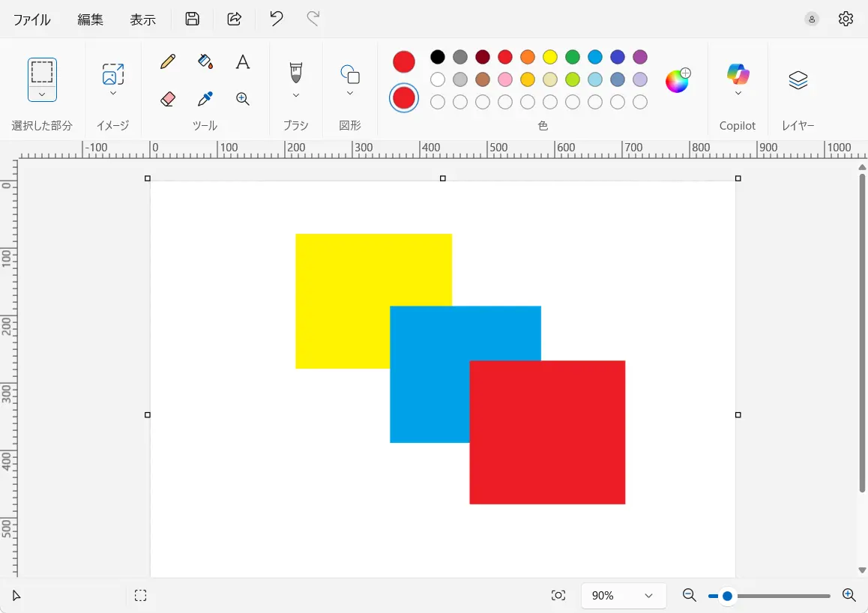
Task: Click the Share icon
Action: click(234, 19)
